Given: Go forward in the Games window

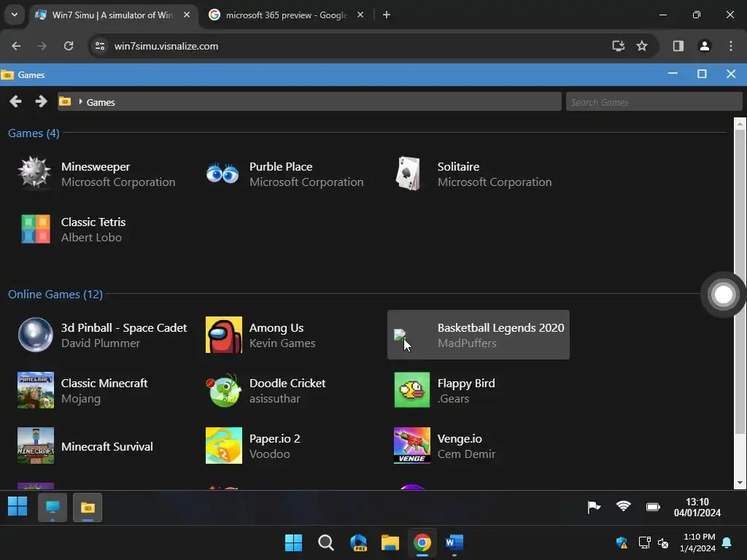Looking at the screenshot, I should tap(41, 101).
